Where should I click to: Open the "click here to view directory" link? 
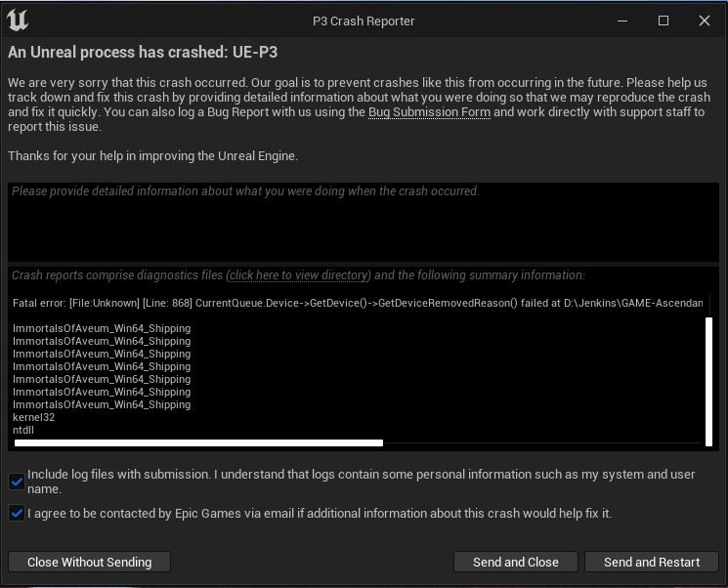[299, 275]
